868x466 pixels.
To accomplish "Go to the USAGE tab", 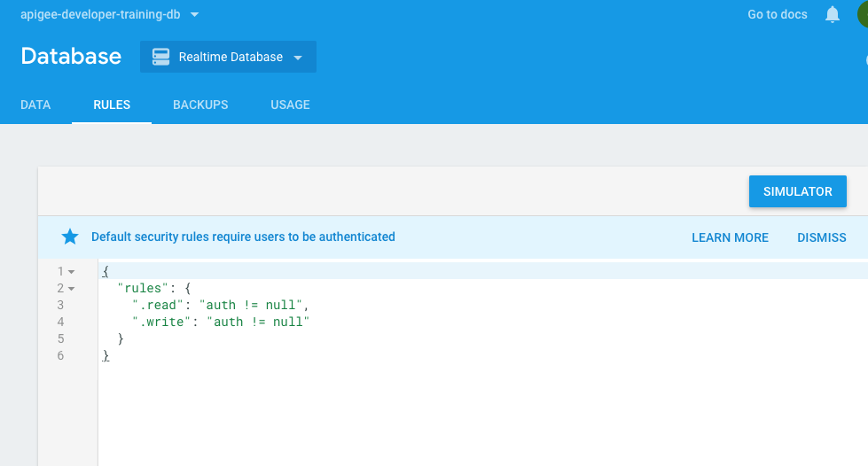I will pyautogui.click(x=290, y=105).
